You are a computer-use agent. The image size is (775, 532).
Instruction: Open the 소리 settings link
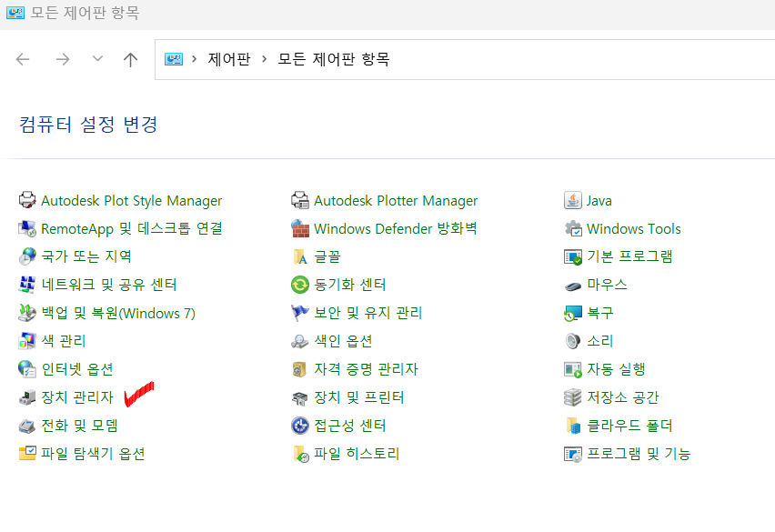[x=600, y=341]
